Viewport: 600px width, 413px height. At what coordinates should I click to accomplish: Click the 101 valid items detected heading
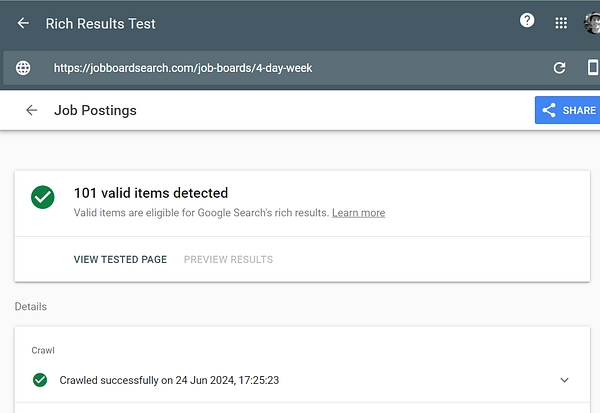151,193
